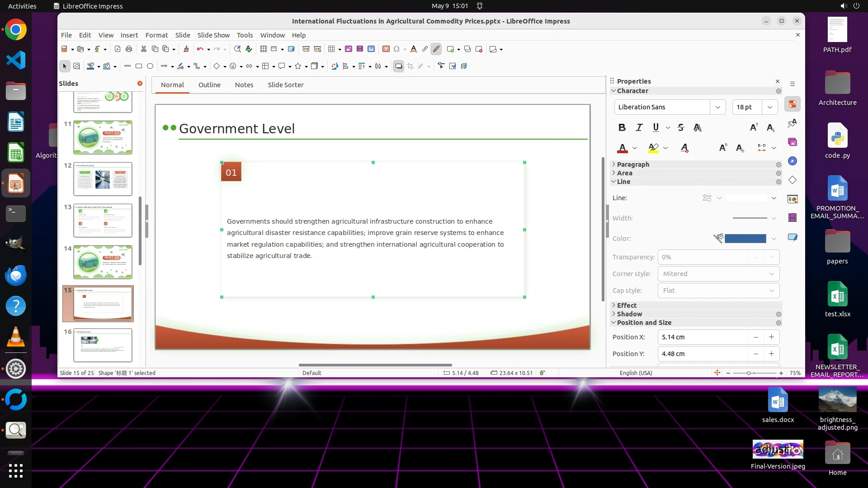Click the blue line color swatch
Image resolution: width=868 pixels, height=488 pixels.
coord(745,239)
